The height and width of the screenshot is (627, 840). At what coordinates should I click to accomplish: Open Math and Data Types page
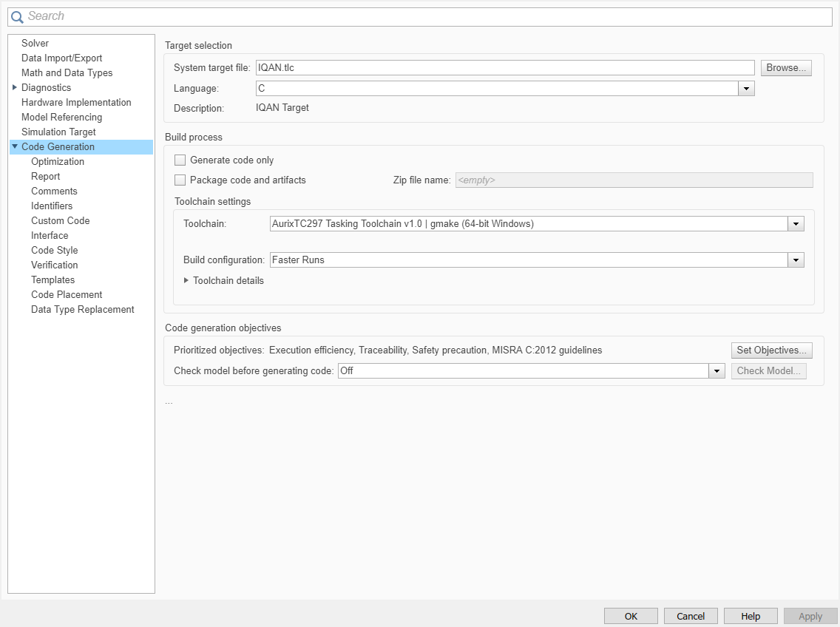click(x=67, y=72)
